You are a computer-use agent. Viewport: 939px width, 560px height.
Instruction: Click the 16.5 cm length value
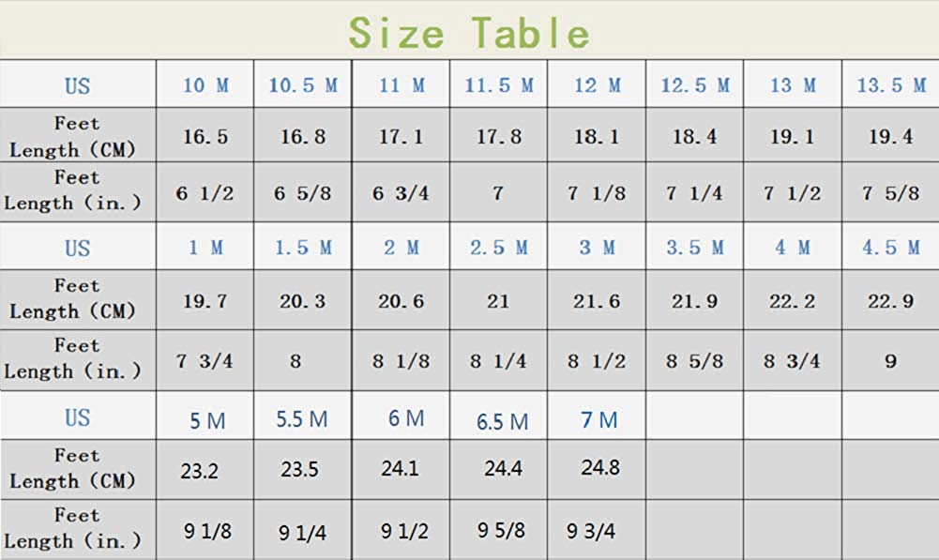(205, 137)
